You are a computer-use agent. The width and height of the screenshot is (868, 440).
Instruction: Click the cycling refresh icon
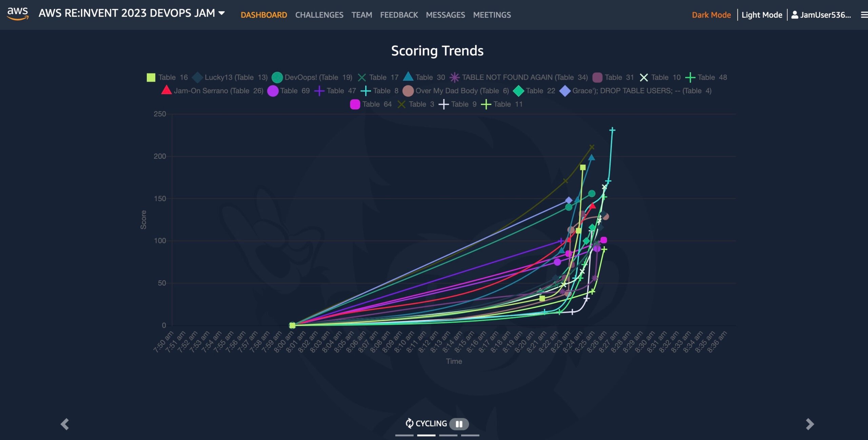[x=409, y=423]
